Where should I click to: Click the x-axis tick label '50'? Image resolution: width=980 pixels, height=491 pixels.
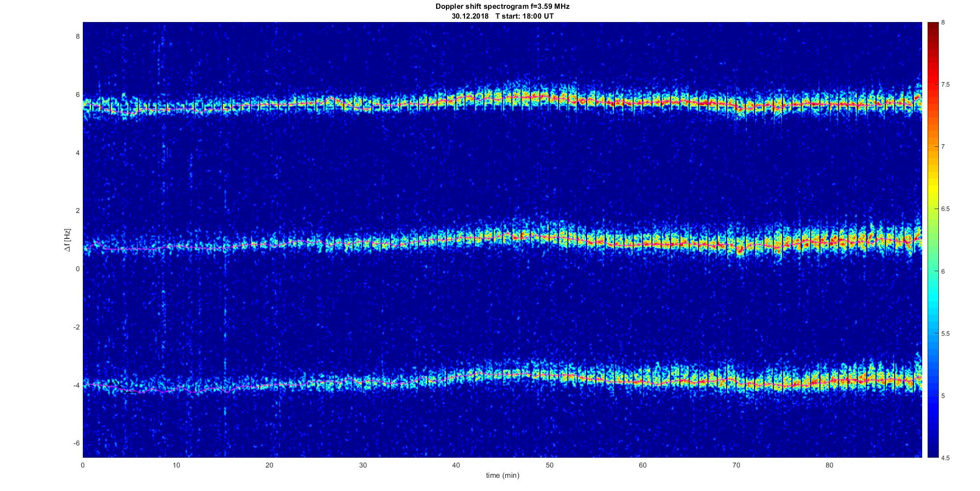(x=549, y=465)
